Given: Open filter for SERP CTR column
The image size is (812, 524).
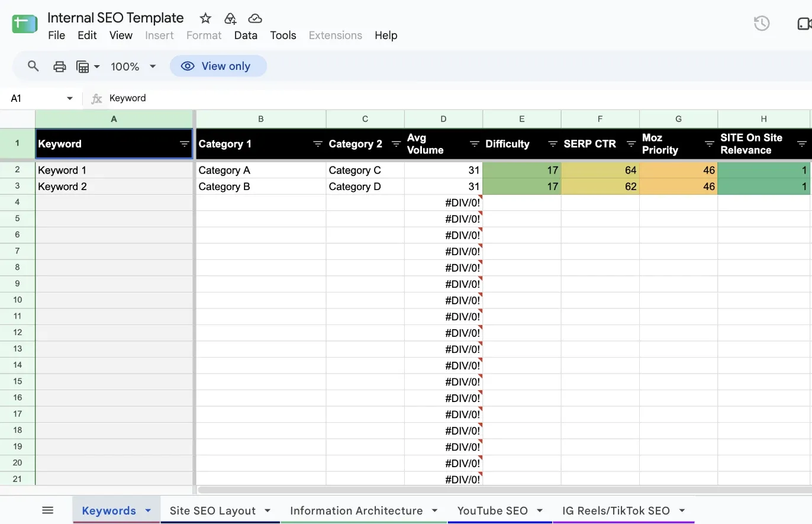Looking at the screenshot, I should pyautogui.click(x=631, y=144).
